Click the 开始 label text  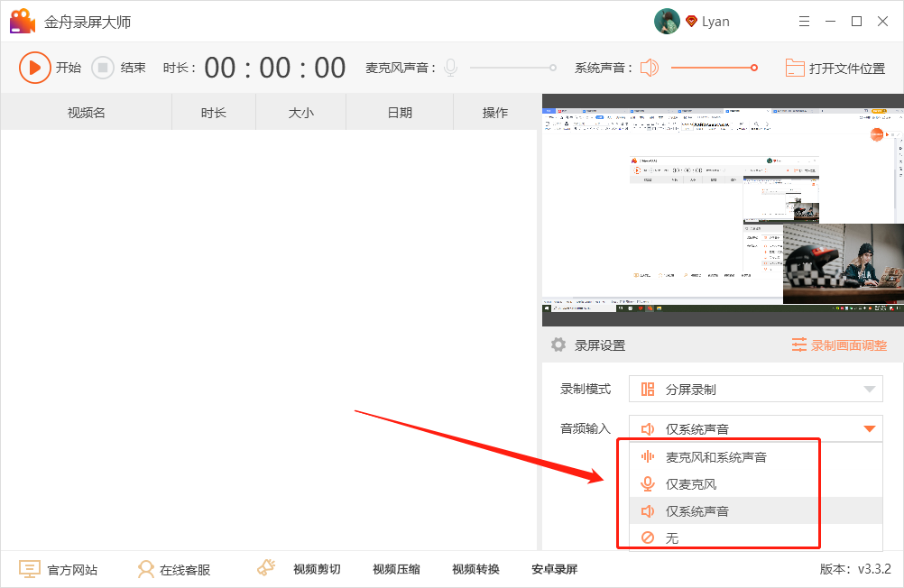(68, 68)
